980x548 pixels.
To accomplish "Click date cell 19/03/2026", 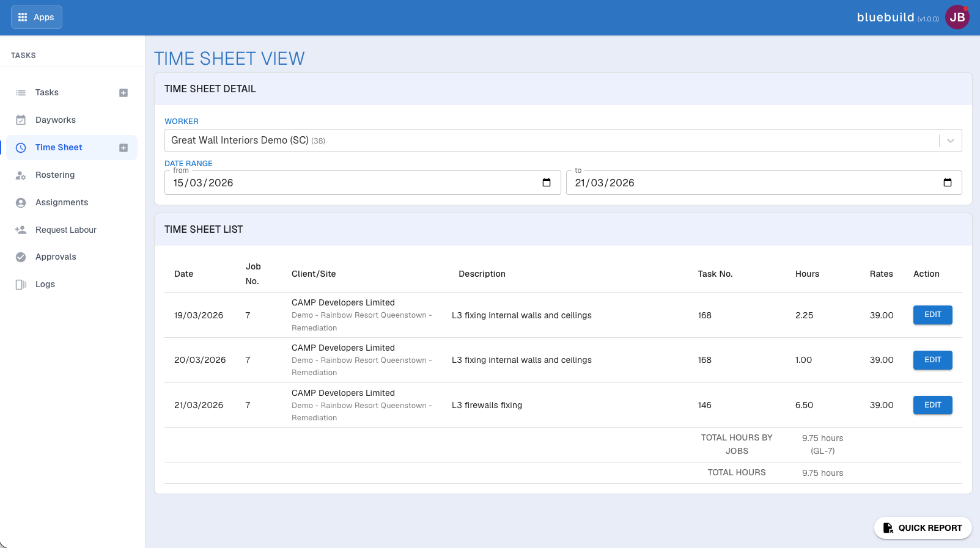I will [199, 316].
